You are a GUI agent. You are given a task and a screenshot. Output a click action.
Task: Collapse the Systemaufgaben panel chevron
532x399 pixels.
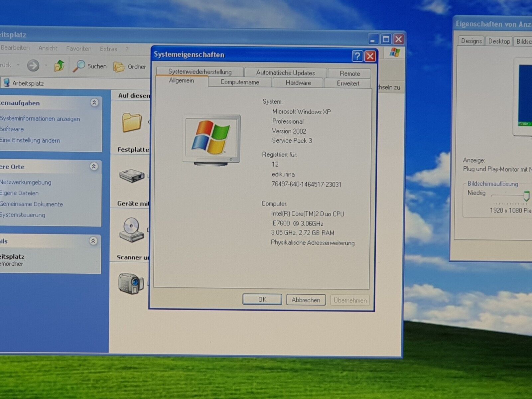click(94, 102)
